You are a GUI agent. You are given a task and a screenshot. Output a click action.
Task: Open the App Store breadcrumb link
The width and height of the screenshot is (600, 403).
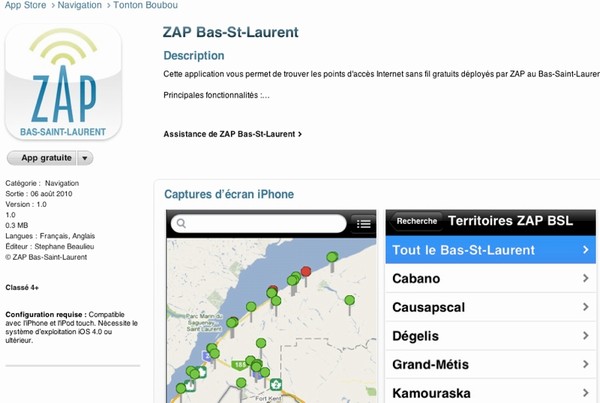(x=25, y=5)
